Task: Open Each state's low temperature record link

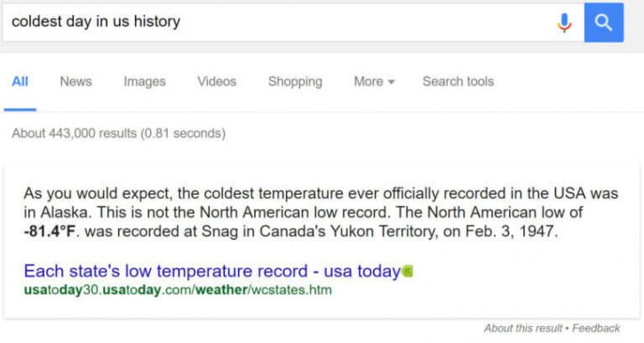Action: 212,271
